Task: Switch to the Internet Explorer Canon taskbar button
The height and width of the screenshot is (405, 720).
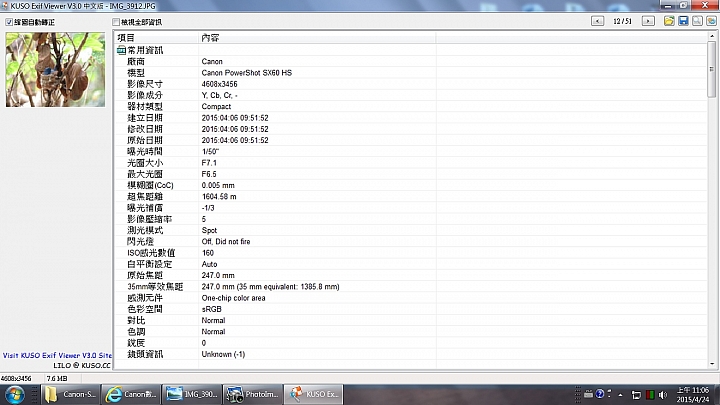Action: (x=131, y=394)
